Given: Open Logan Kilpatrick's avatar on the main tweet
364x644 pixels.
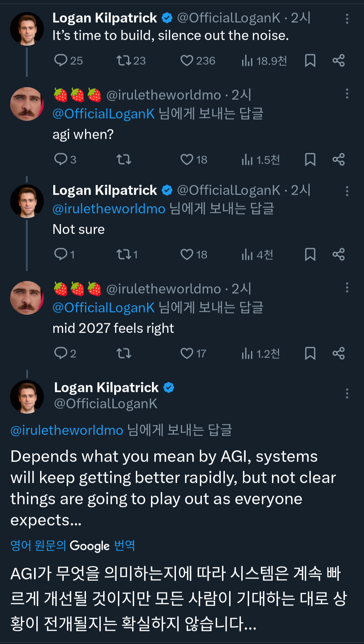Looking at the screenshot, I should point(27,397).
